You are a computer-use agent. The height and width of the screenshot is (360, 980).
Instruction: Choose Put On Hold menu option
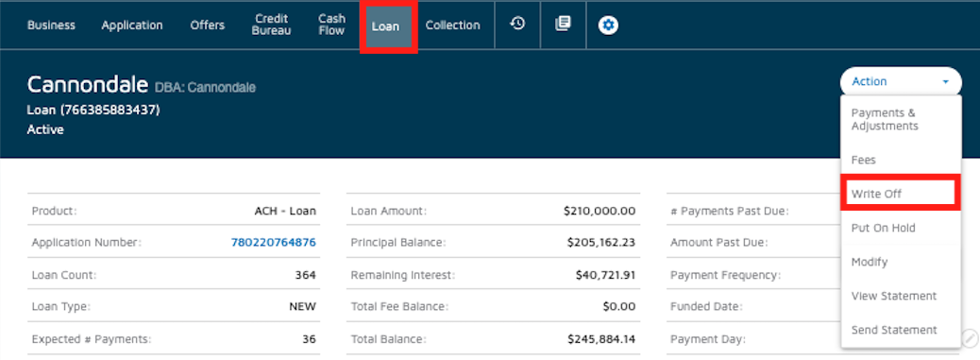tap(901, 228)
